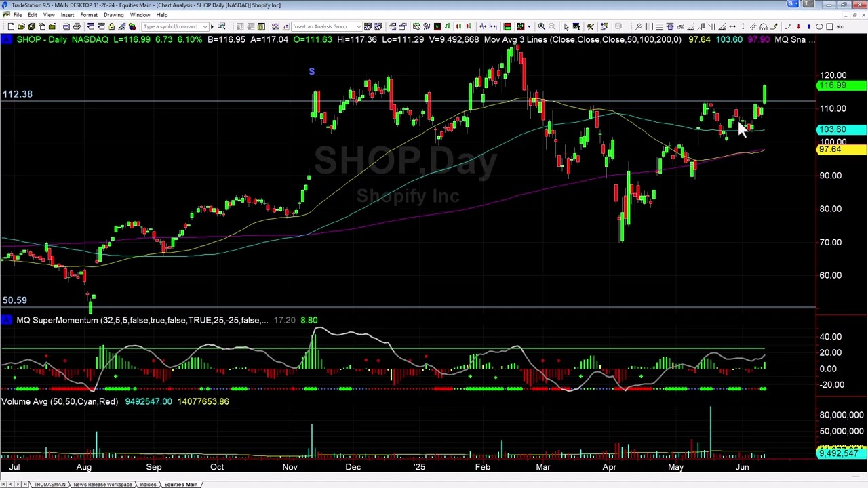The image size is (868, 488).
Task: Select the rectangle drawing tool
Action: [x=829, y=26]
